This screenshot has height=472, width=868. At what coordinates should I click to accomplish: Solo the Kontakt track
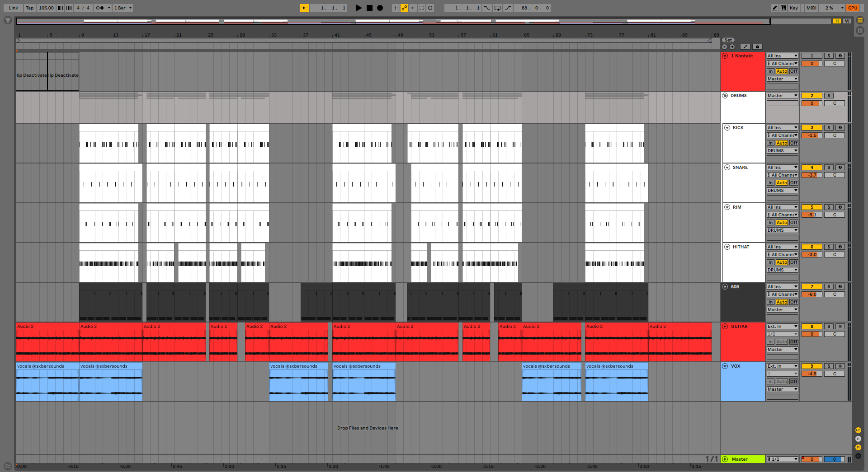[829, 56]
